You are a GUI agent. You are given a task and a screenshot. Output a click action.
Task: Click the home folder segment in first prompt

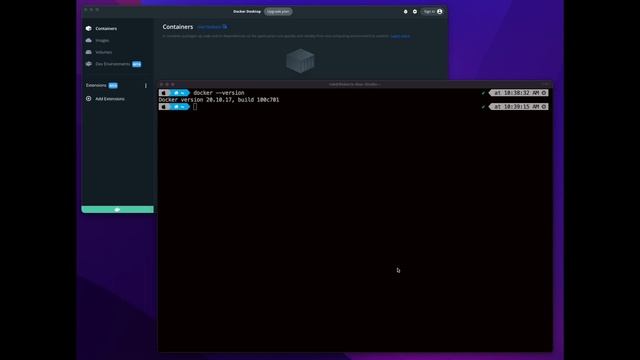tap(179, 93)
